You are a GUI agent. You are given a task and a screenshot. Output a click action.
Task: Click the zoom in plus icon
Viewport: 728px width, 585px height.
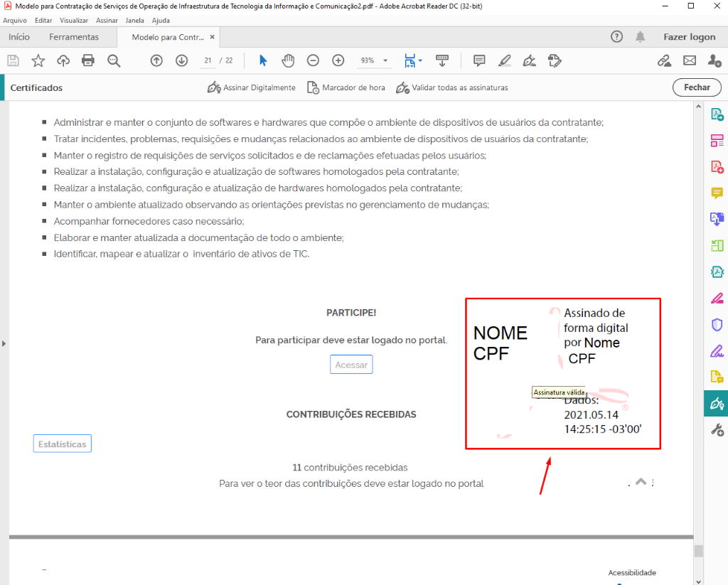(338, 61)
